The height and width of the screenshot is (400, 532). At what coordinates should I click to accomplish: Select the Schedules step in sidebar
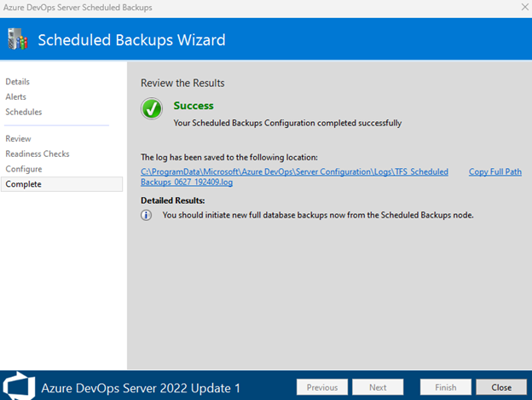tap(24, 112)
